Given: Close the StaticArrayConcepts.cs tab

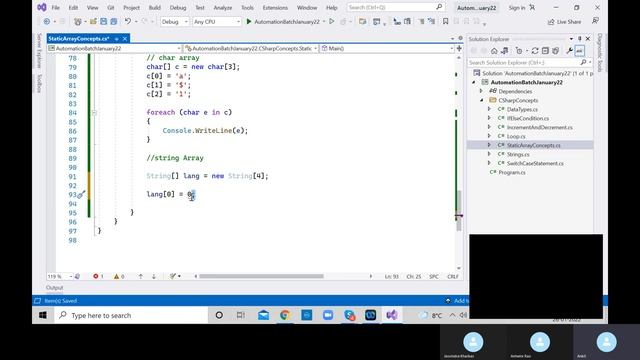Looking at the screenshot, I should click(x=125, y=38).
